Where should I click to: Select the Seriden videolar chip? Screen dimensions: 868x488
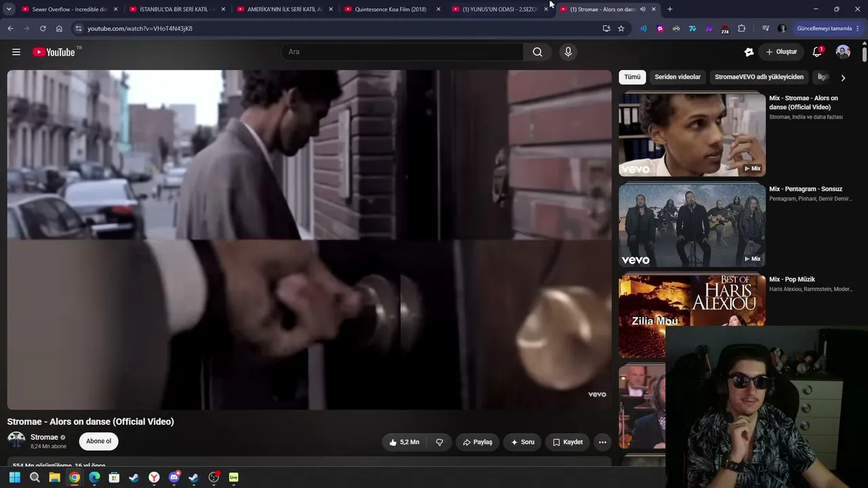[677, 77]
